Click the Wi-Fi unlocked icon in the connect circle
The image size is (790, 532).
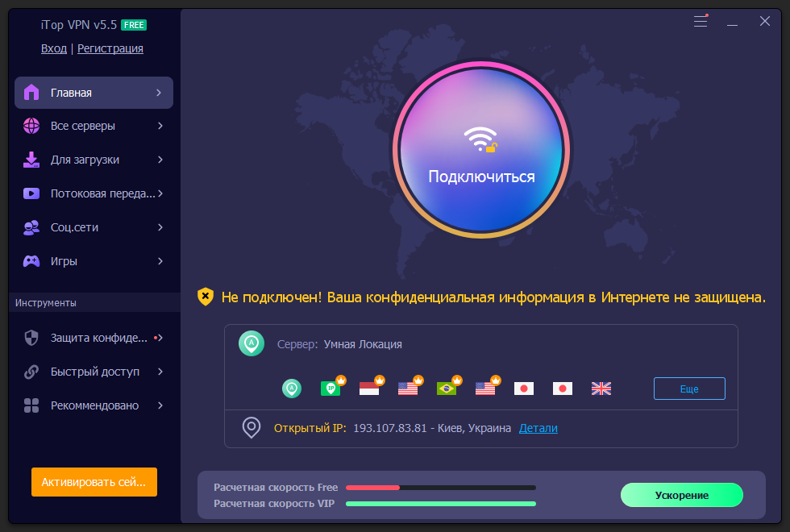coord(480,139)
